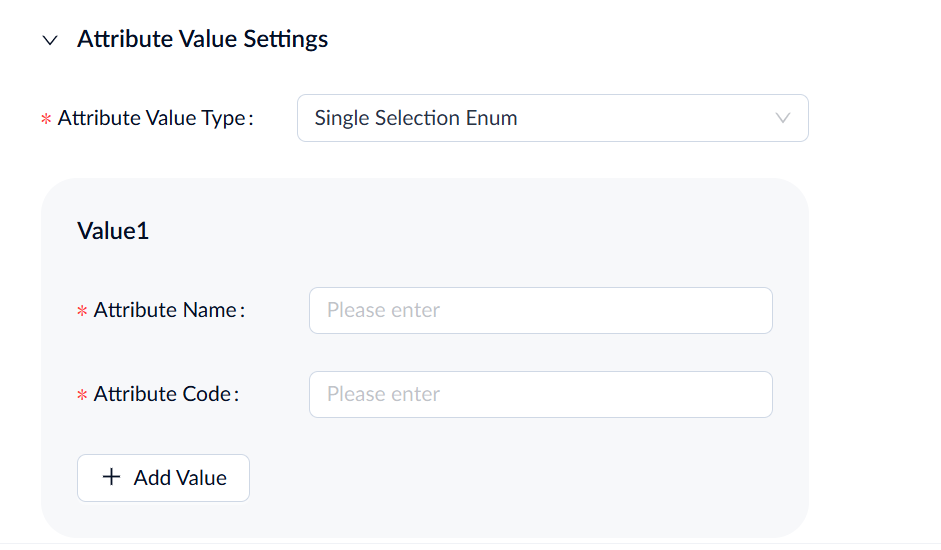This screenshot has width=941, height=550.
Task: Click the Attribute Value Type label
Action: 154,118
